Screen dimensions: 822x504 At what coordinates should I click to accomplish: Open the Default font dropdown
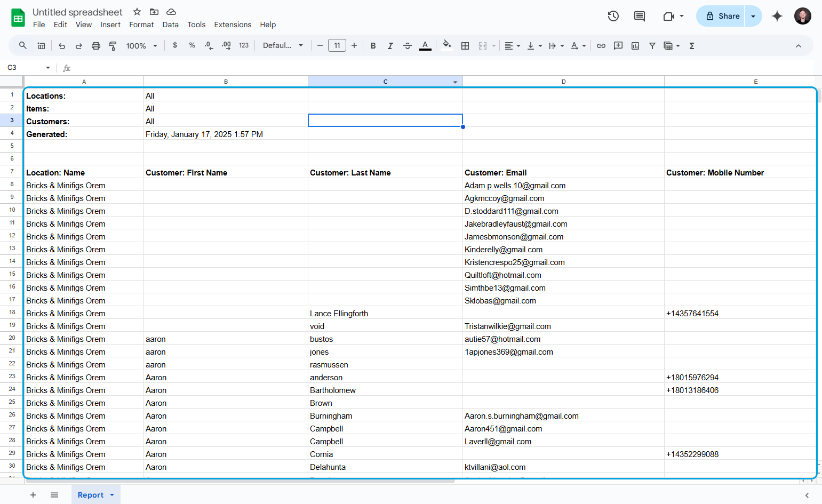(x=283, y=46)
